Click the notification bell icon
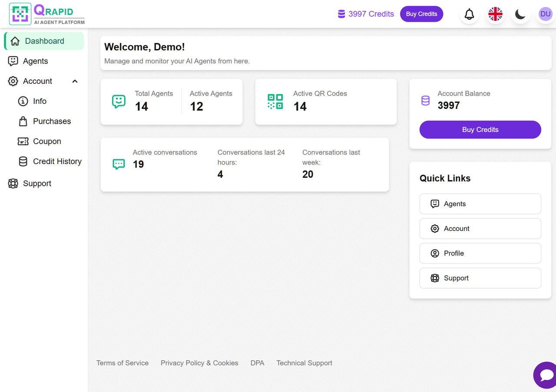This screenshot has width=556, height=392. 469,14
